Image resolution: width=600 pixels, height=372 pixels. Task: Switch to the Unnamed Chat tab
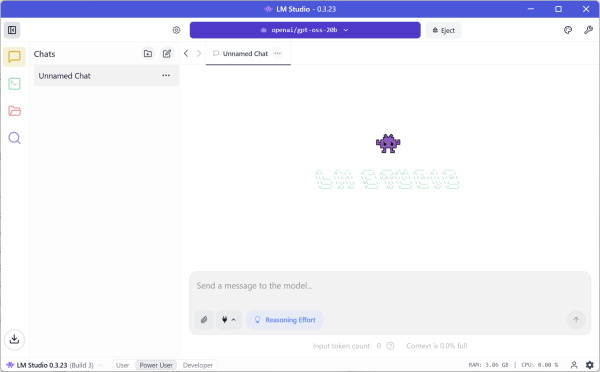(248, 54)
